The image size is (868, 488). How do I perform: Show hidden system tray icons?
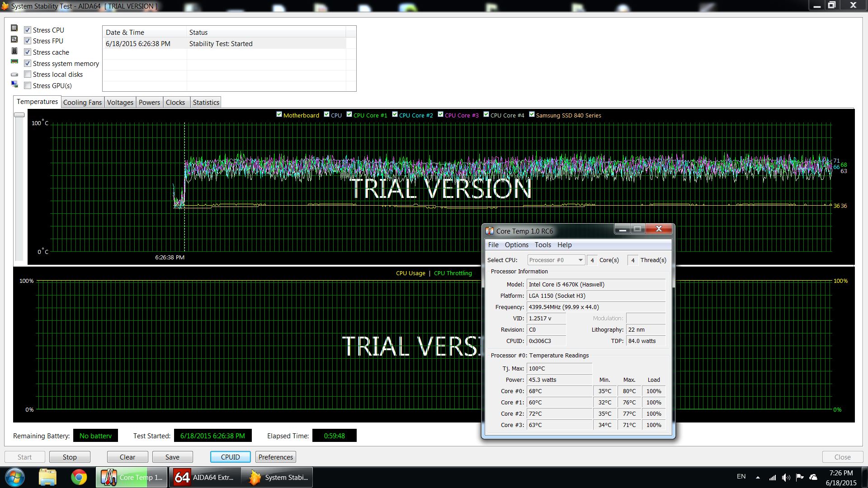coord(758,477)
